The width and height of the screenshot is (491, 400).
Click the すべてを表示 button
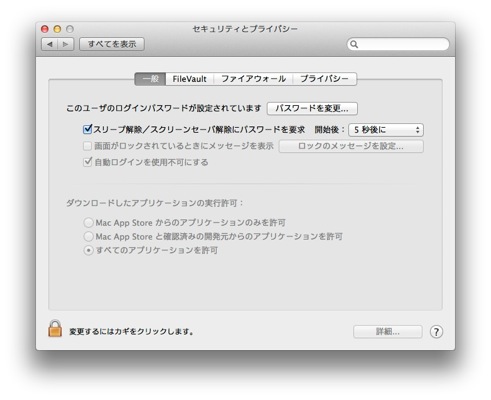click(112, 44)
